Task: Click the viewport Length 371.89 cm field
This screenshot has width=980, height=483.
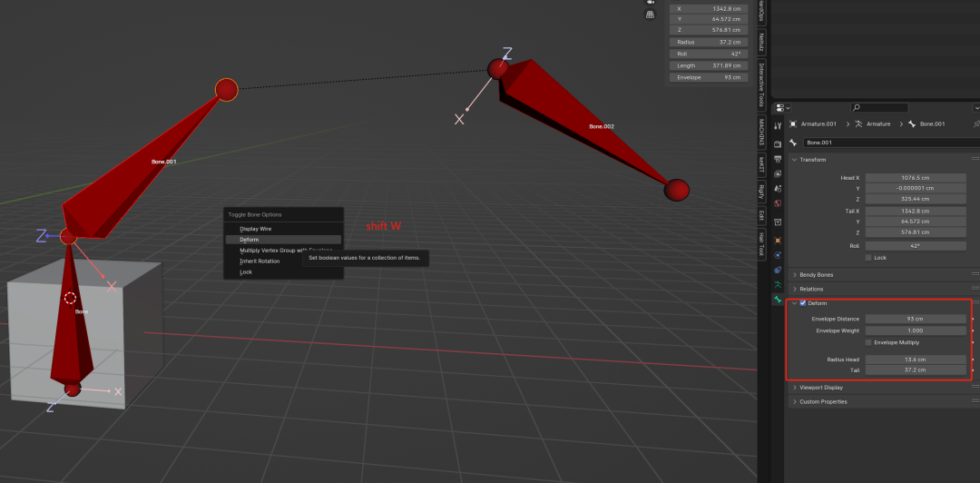Action: pyautogui.click(x=709, y=65)
